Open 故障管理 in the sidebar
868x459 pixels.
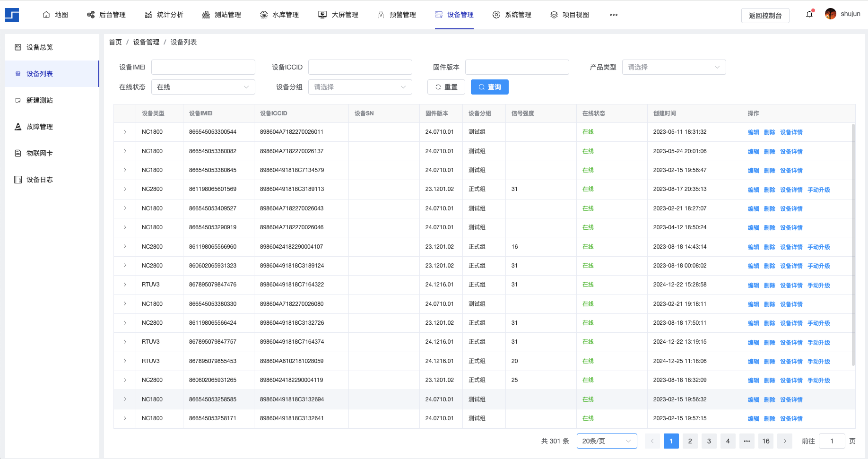click(x=40, y=127)
